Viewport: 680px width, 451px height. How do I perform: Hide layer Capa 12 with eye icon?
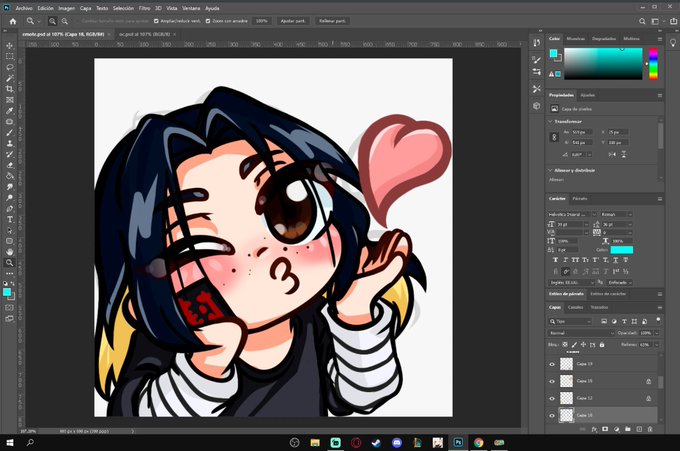click(552, 398)
